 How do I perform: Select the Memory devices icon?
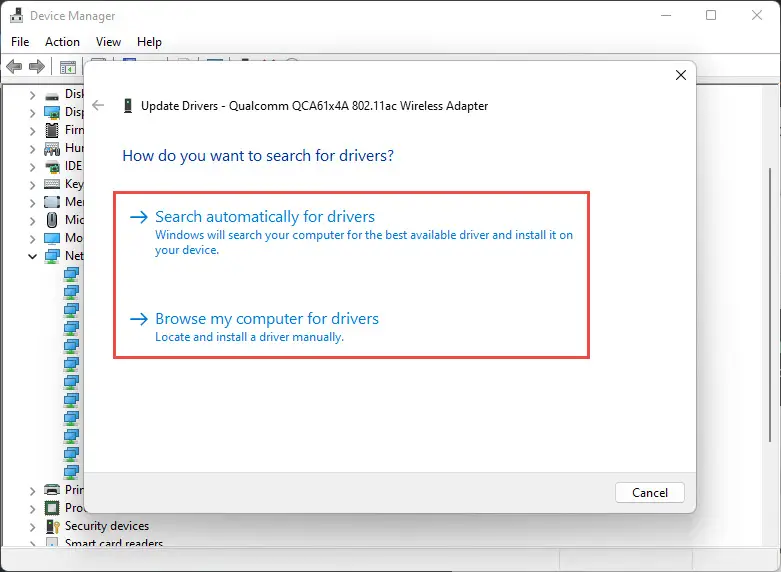[52, 202]
